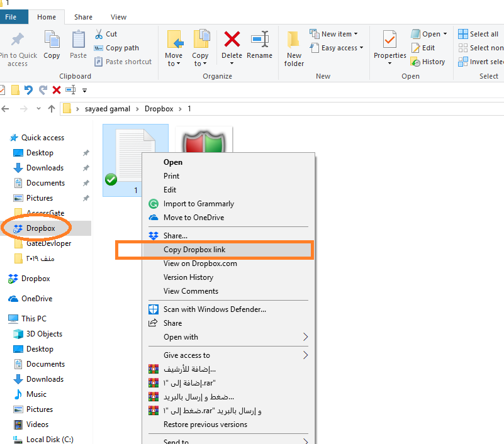Image resolution: width=504 pixels, height=444 pixels.
Task: Create a New folder from ribbon
Action: click(294, 48)
